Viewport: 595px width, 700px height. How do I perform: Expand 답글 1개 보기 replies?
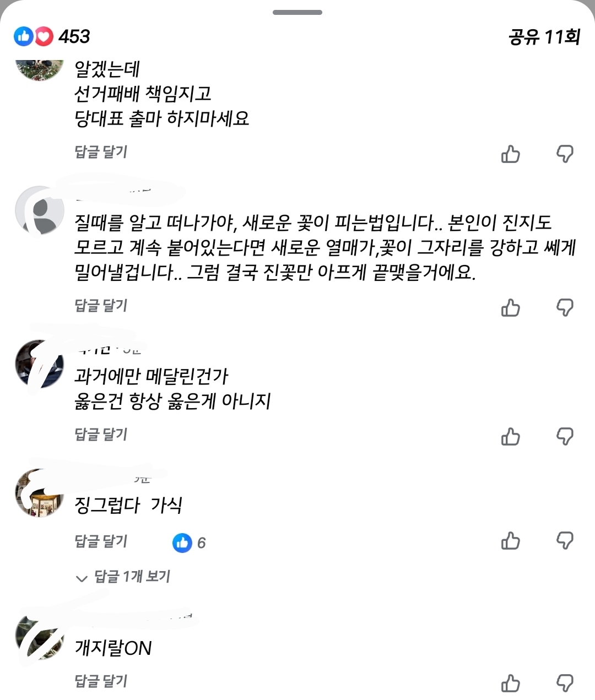(123, 577)
